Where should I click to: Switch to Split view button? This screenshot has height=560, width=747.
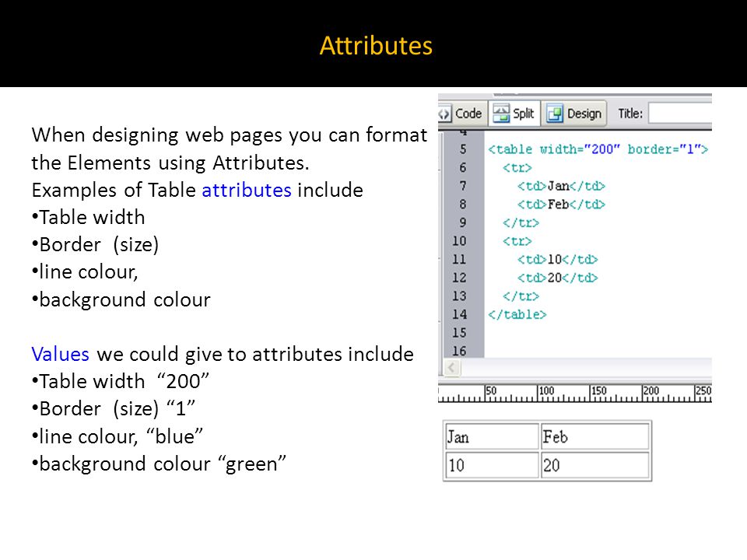tap(514, 114)
